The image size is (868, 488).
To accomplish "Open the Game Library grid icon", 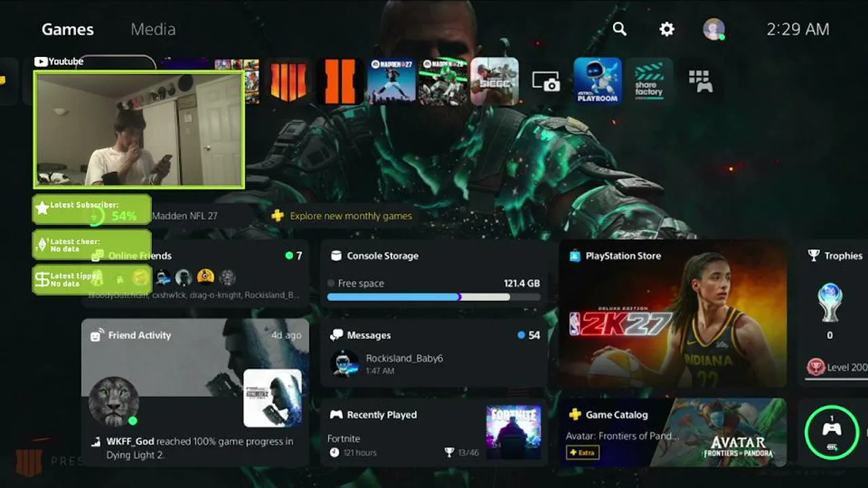I will tap(701, 81).
